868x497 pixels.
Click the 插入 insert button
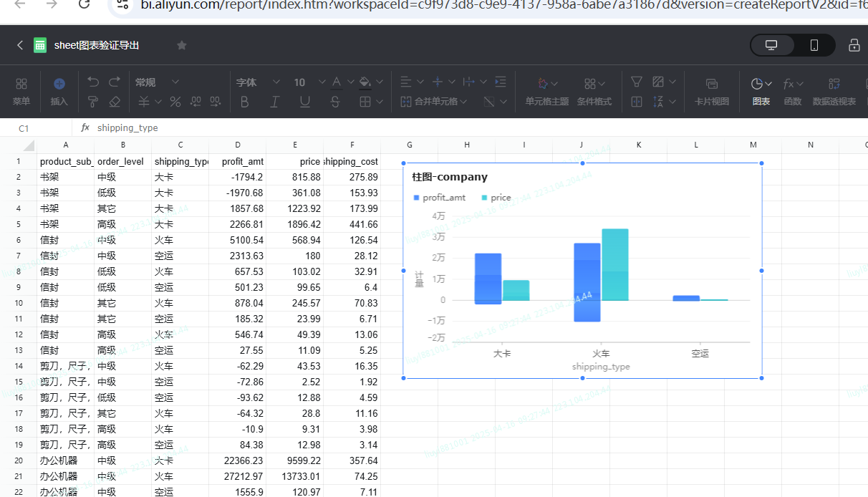tap(59, 91)
